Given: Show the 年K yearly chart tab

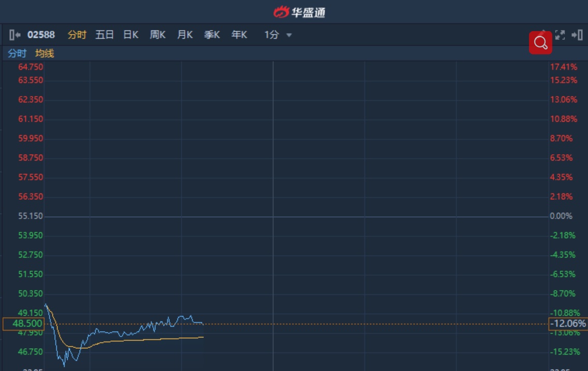Looking at the screenshot, I should (239, 35).
